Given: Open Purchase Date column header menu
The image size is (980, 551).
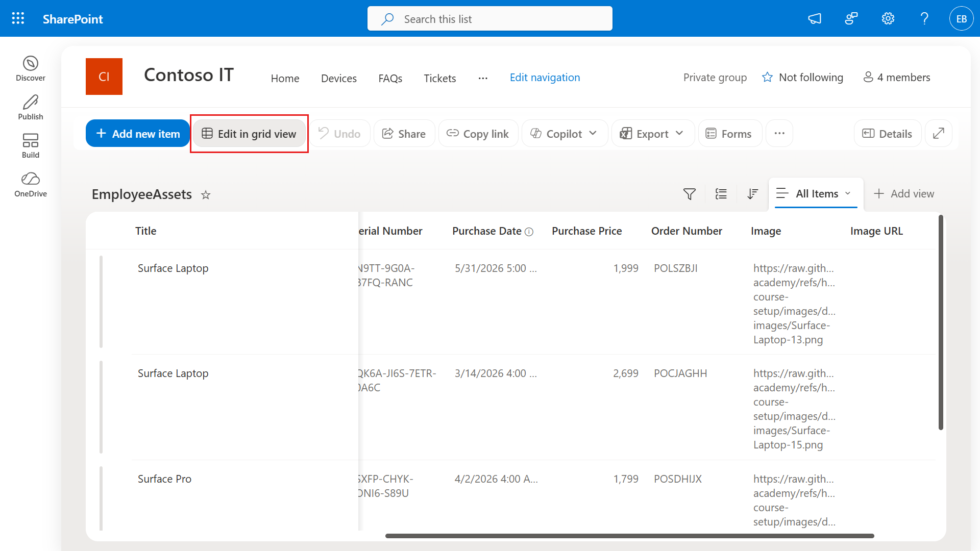Looking at the screenshot, I should coord(487,231).
